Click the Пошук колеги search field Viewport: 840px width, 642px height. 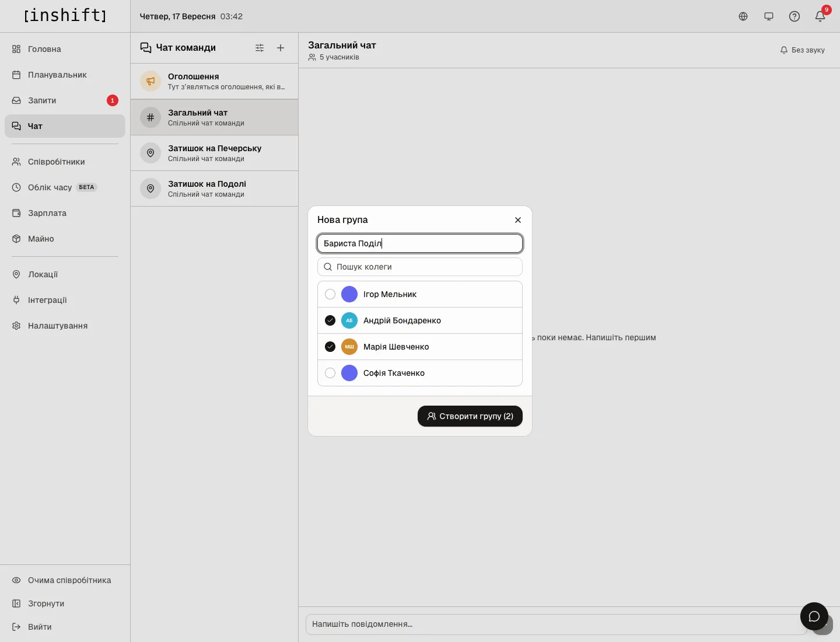420,267
